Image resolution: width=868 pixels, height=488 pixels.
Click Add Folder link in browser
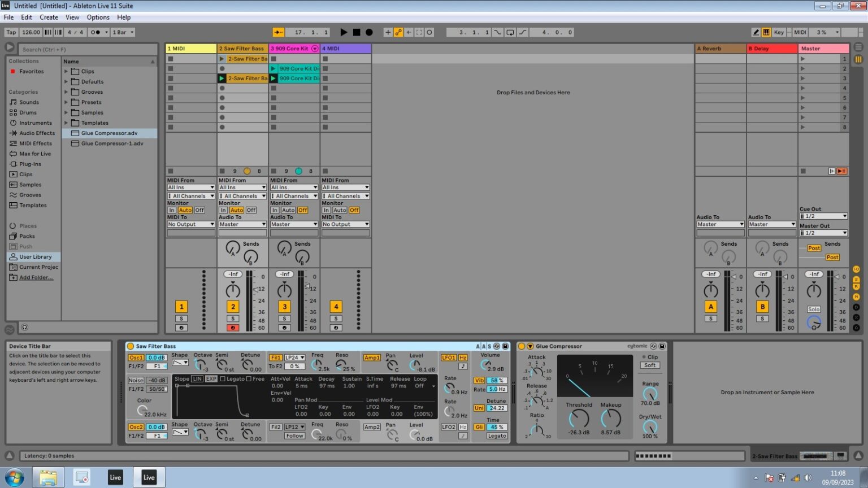click(x=36, y=277)
